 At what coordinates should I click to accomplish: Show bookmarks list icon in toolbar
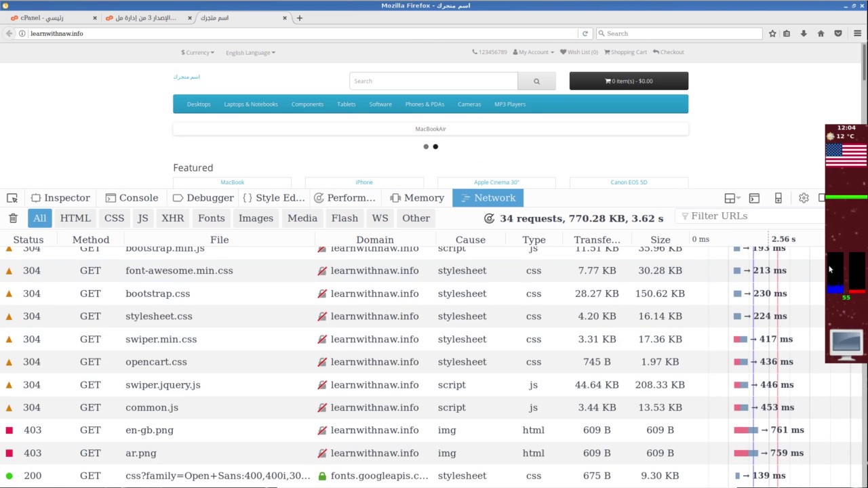pos(787,33)
